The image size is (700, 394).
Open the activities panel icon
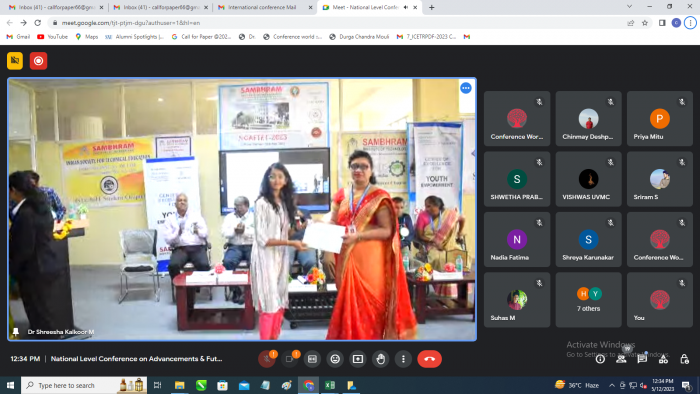pos(663,359)
